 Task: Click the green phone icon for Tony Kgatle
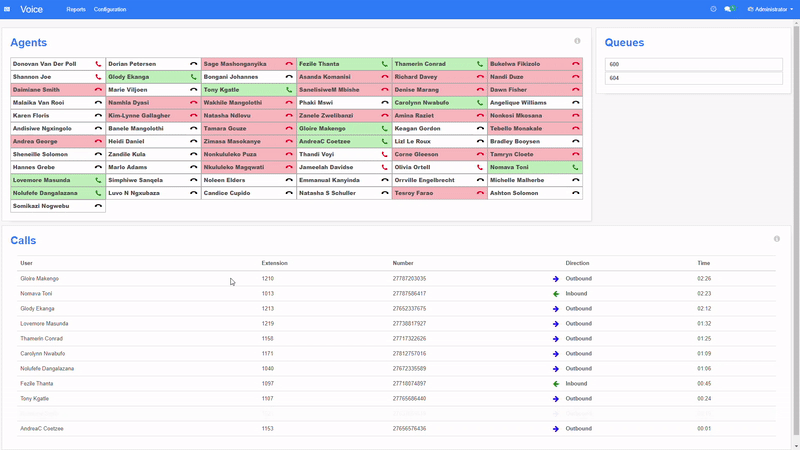tap(289, 90)
